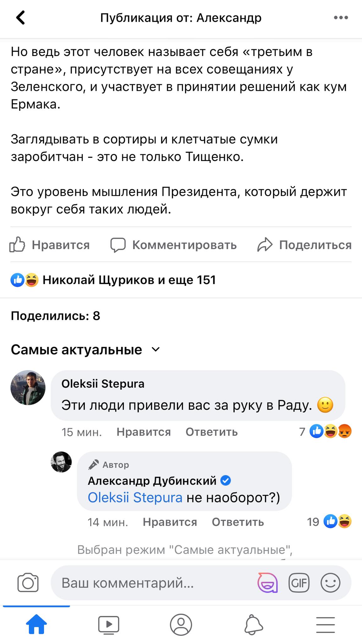Screen dimensions: 362x644
Task: Switch to the Watch video tab
Action: point(109,625)
